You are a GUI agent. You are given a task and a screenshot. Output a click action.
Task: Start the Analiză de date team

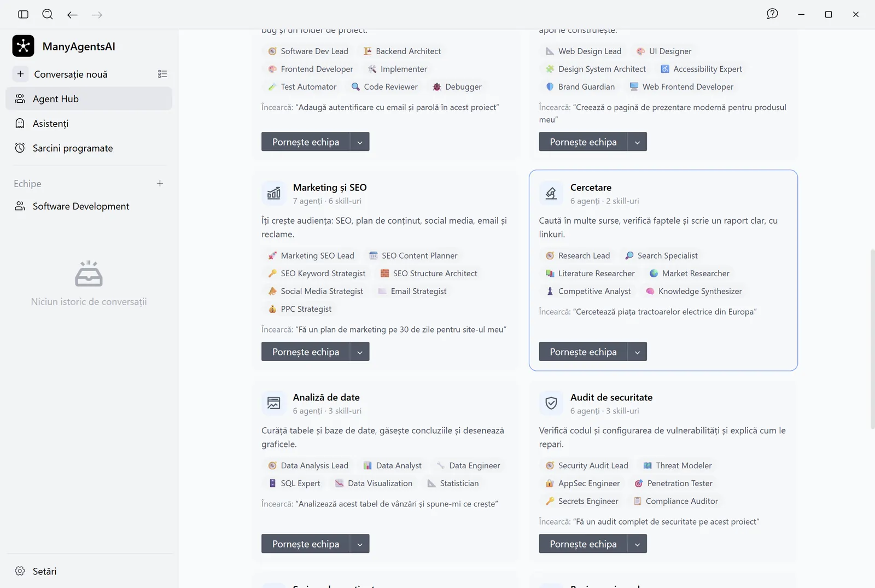pyautogui.click(x=306, y=544)
